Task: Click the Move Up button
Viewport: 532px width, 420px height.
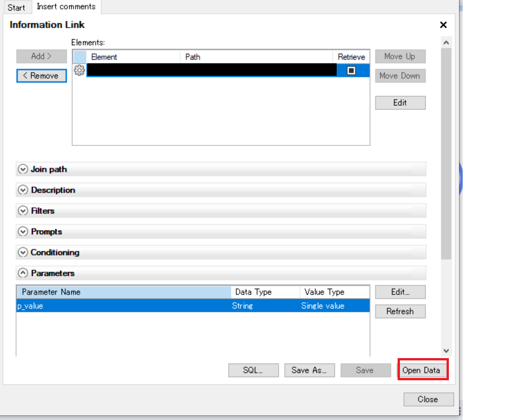Action: click(x=400, y=56)
